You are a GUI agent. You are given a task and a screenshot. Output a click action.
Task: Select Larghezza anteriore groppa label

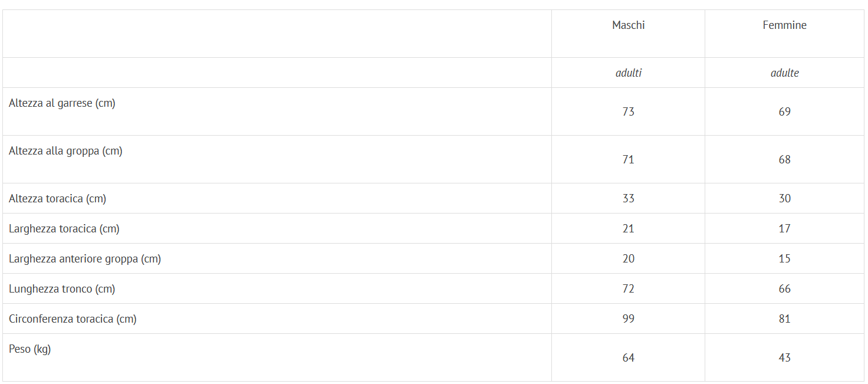tap(85, 259)
